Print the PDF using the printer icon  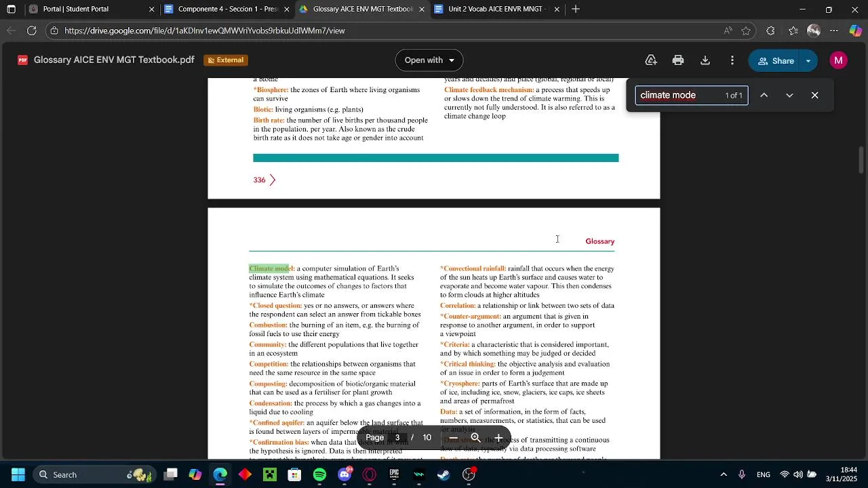678,60
